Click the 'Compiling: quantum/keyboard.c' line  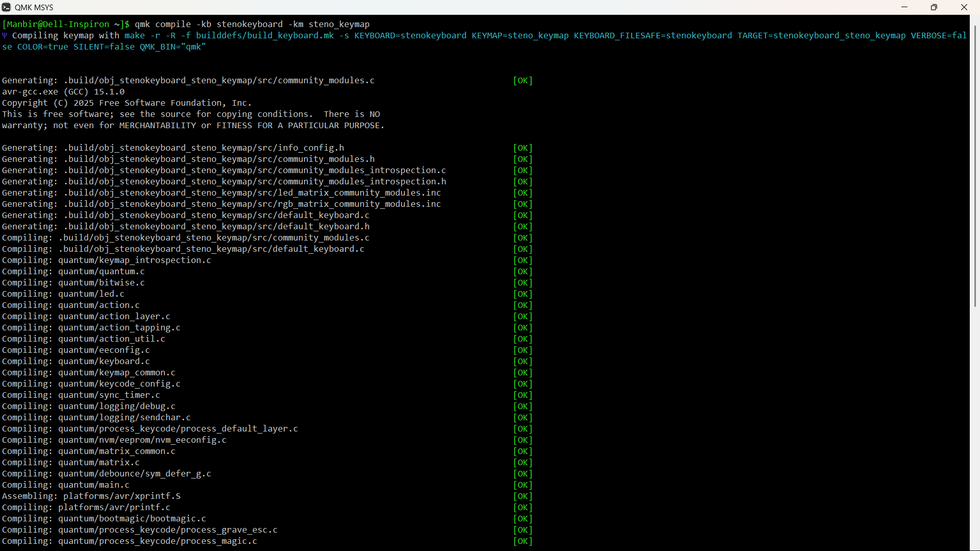(76, 361)
